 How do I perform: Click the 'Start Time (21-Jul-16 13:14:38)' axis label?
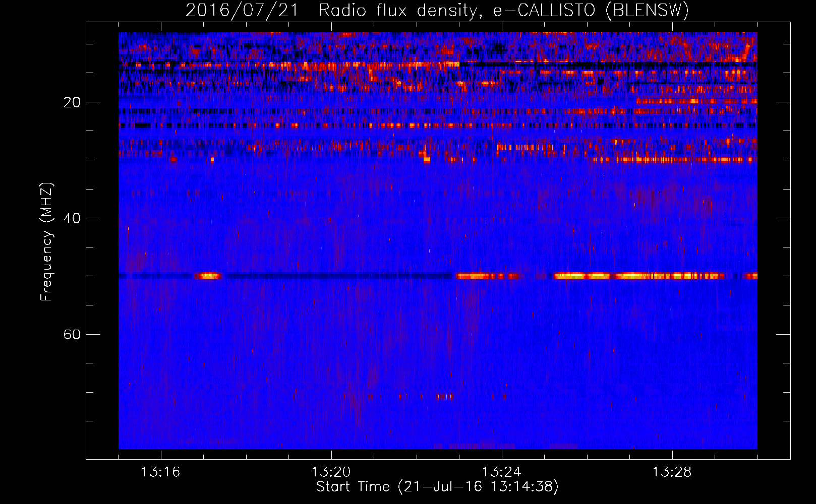[x=437, y=487]
